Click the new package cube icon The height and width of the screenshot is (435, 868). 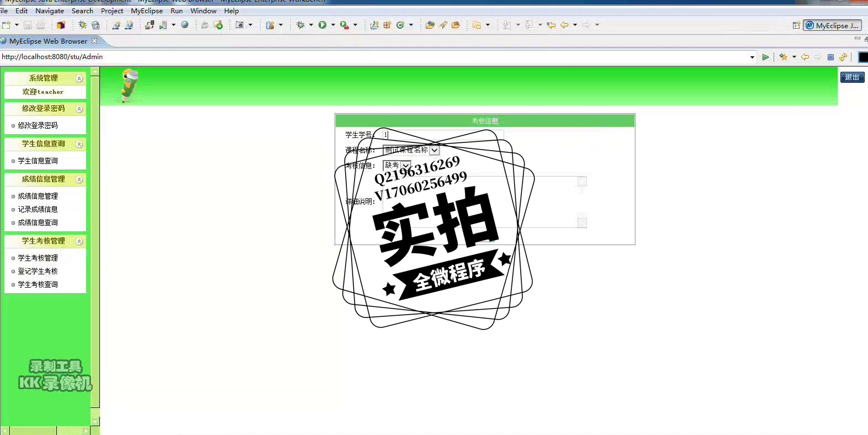pos(61,25)
